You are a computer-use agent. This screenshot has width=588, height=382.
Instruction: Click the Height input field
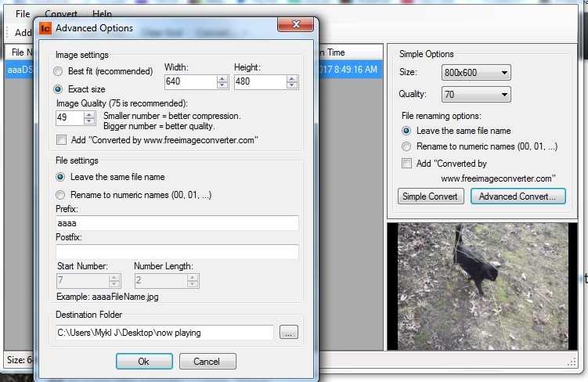pos(261,81)
